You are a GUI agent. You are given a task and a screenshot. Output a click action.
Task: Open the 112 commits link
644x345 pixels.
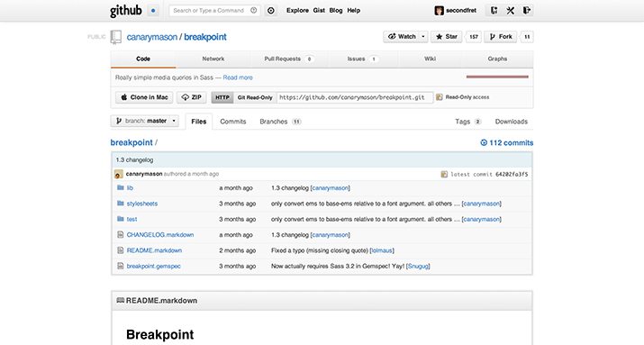pyautogui.click(x=506, y=143)
